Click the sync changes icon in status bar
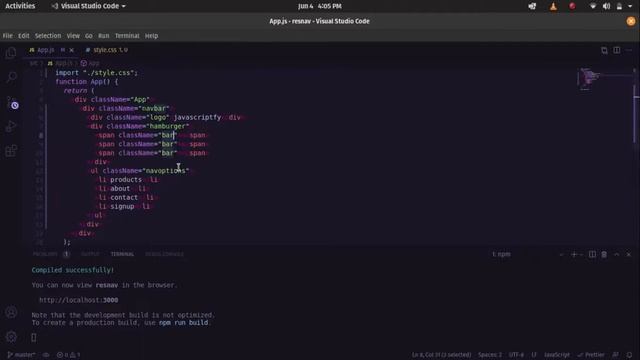The image size is (640, 360). click(46, 355)
